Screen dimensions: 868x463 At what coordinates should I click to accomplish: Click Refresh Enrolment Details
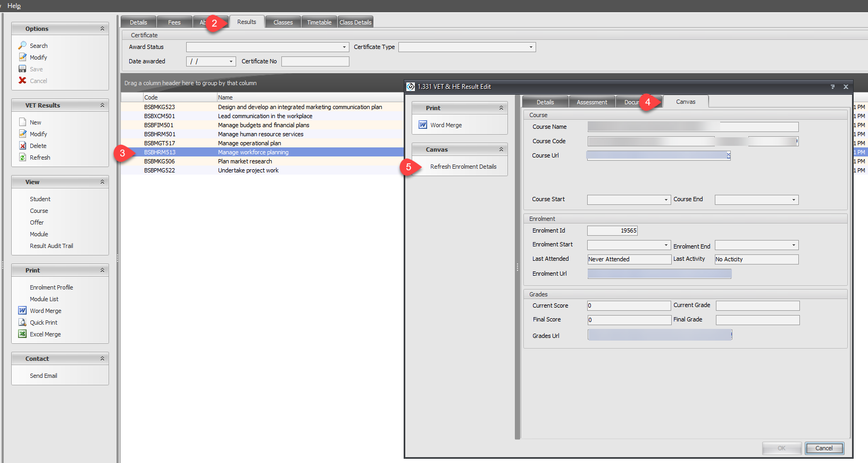tap(463, 167)
